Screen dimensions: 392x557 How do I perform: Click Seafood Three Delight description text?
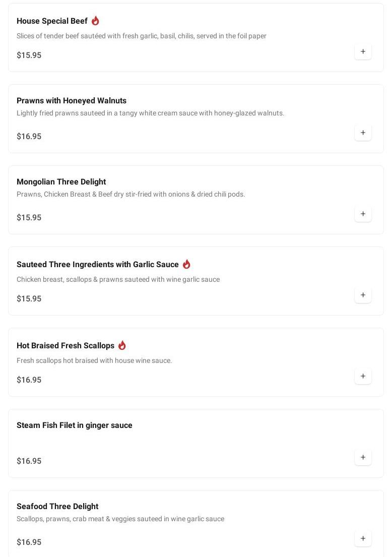(x=120, y=519)
